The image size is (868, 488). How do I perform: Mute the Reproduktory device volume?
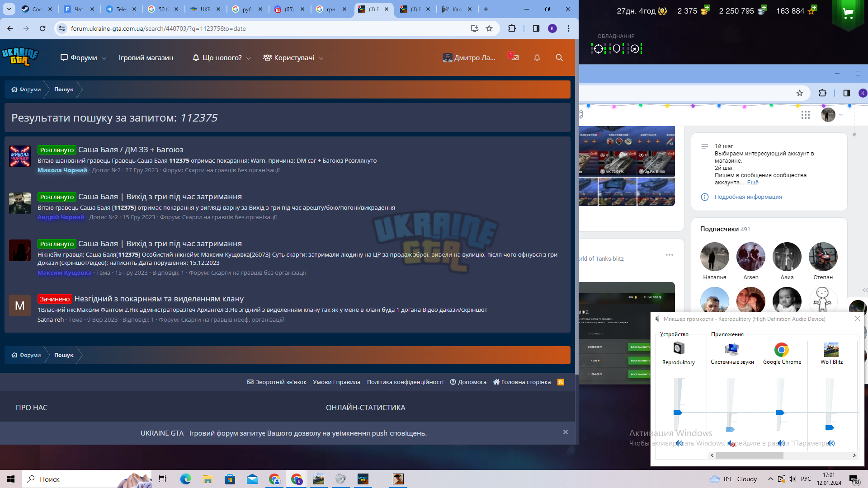coord(679,443)
